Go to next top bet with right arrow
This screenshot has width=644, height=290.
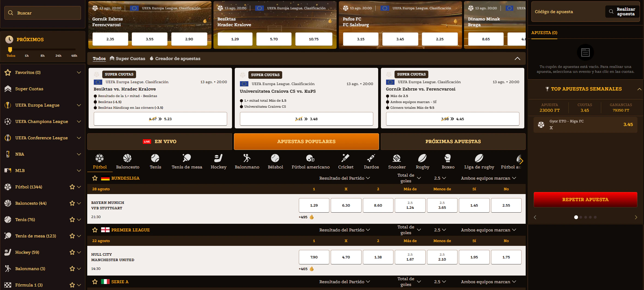coord(636,217)
